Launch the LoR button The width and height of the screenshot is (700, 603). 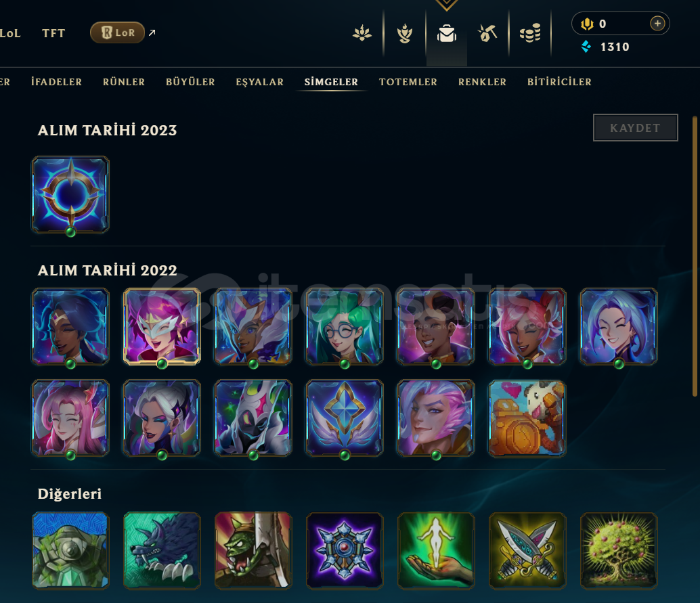pyautogui.click(x=117, y=32)
